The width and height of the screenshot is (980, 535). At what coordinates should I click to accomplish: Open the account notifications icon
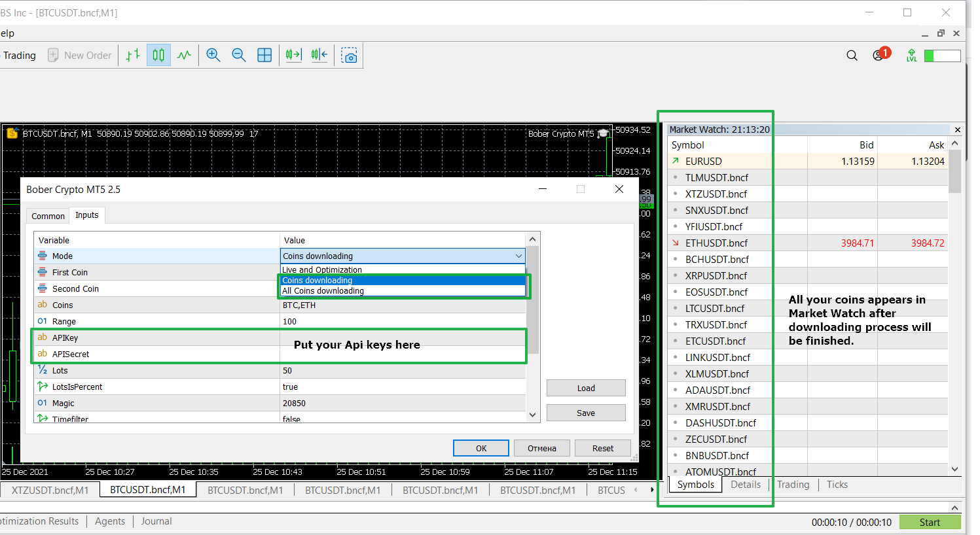pos(881,54)
